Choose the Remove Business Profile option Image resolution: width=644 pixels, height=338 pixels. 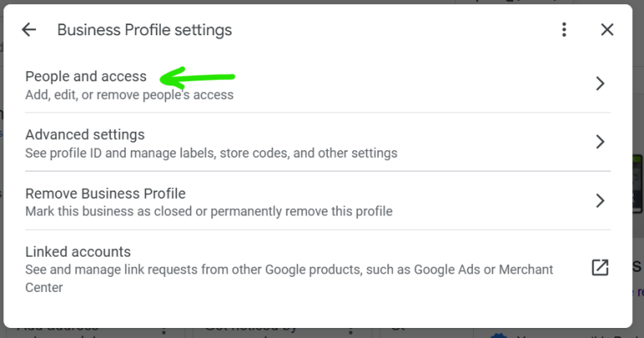105,194
